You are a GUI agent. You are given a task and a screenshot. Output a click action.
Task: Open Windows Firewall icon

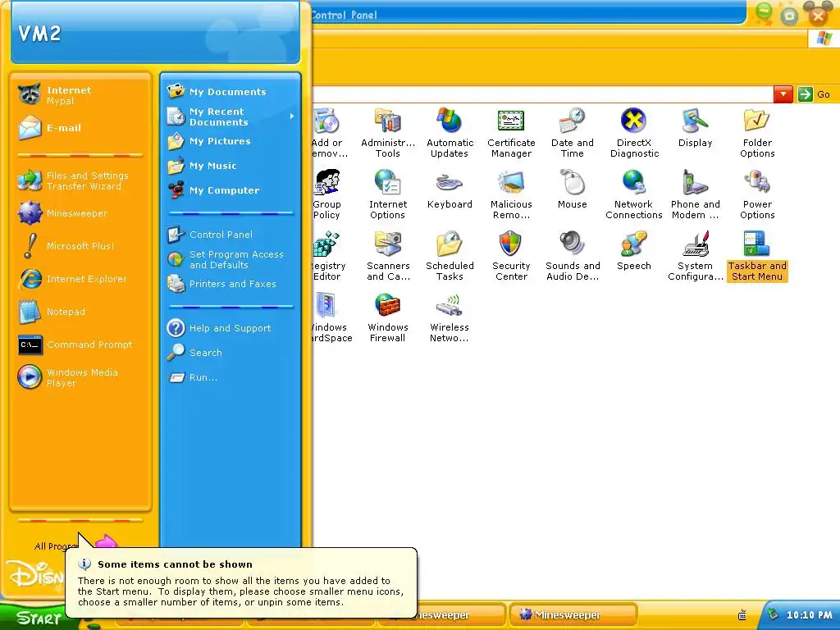coord(388,317)
